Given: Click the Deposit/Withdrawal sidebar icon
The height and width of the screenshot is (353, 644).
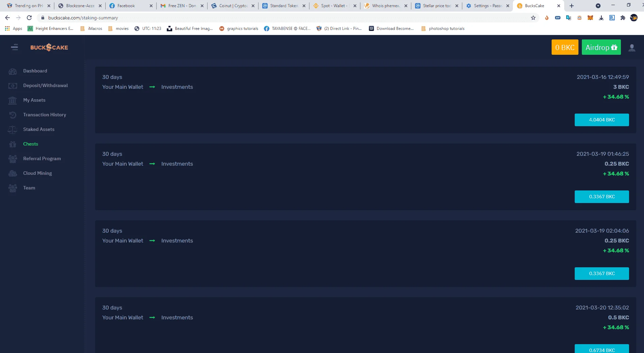Looking at the screenshot, I should (13, 86).
